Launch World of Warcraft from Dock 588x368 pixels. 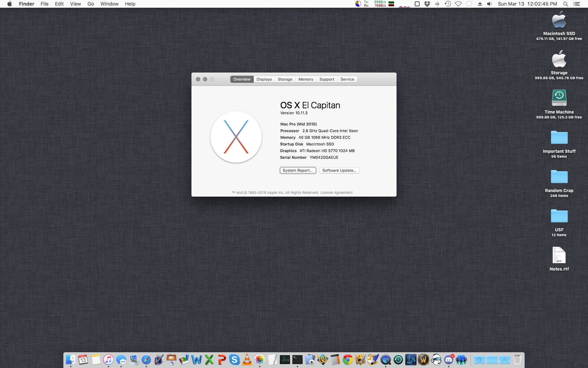coord(423,360)
